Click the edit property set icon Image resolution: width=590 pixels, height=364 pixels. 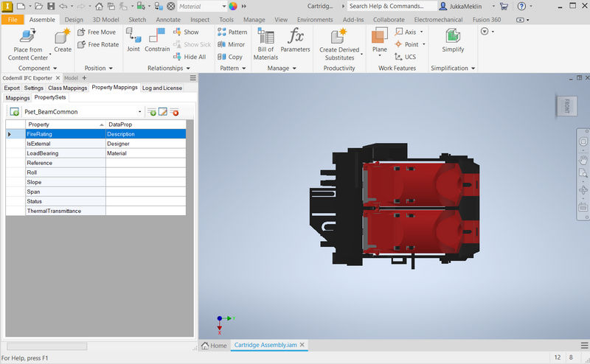163,112
